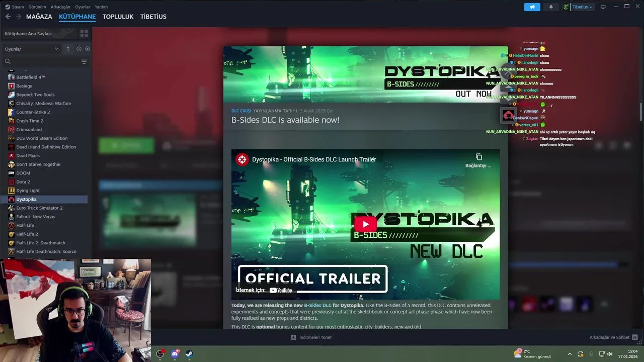The height and width of the screenshot is (362, 644).
Task: Go forward with the right arrow navigation
Action: coord(19,17)
